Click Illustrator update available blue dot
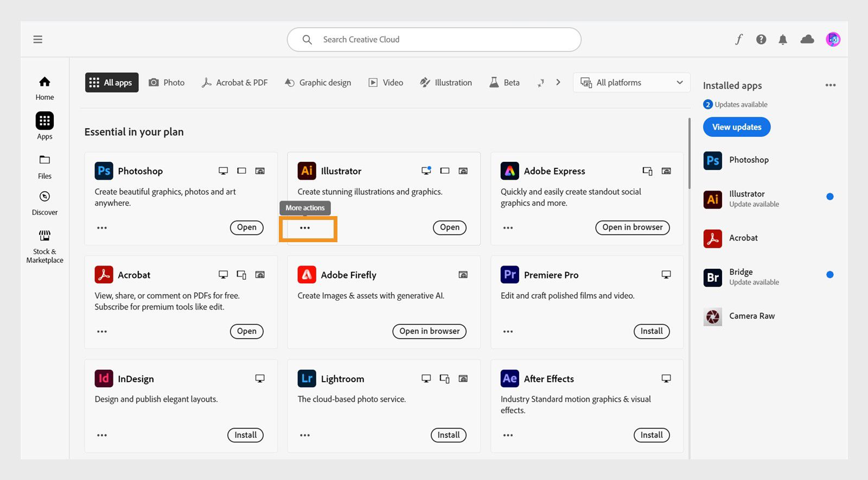This screenshot has width=868, height=480. [829, 197]
